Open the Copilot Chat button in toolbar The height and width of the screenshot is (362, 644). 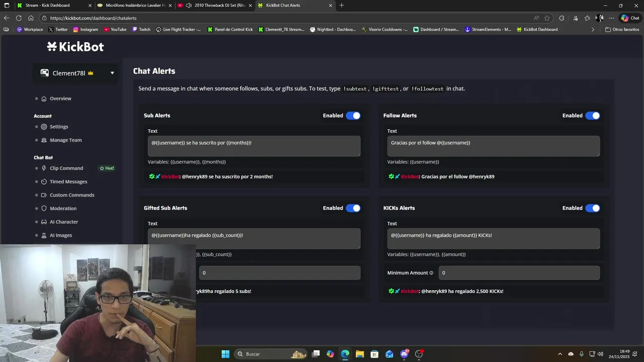click(630, 18)
